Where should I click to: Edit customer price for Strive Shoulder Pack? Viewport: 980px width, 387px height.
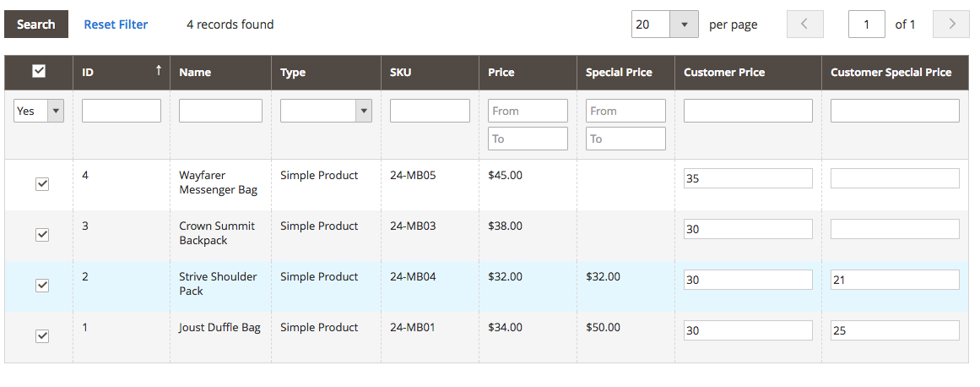click(748, 280)
